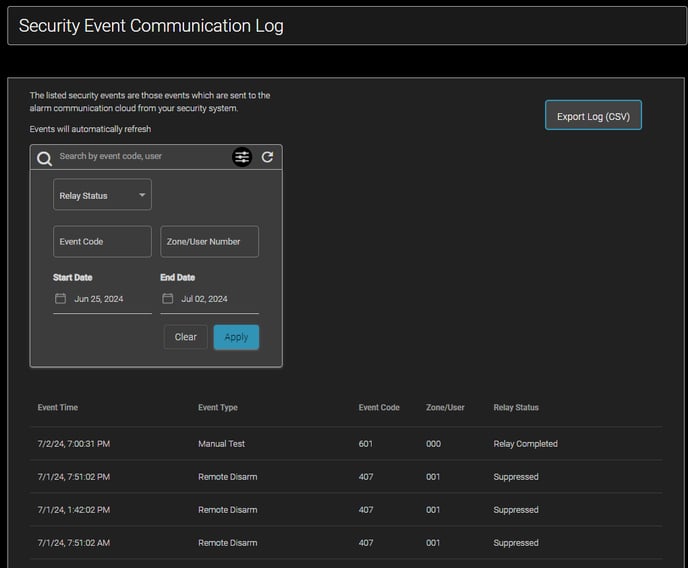Click the Zone/User Number filter field
Viewport: 688px width, 568px height.
209,242
